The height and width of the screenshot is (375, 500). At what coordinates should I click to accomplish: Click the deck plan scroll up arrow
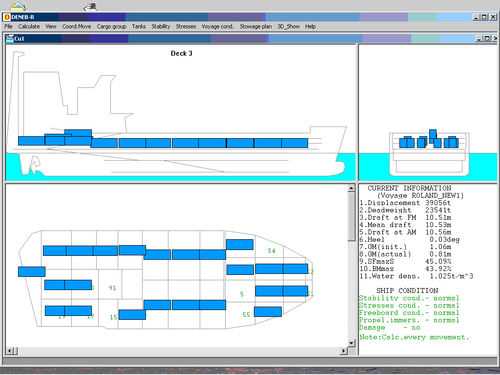click(x=351, y=188)
